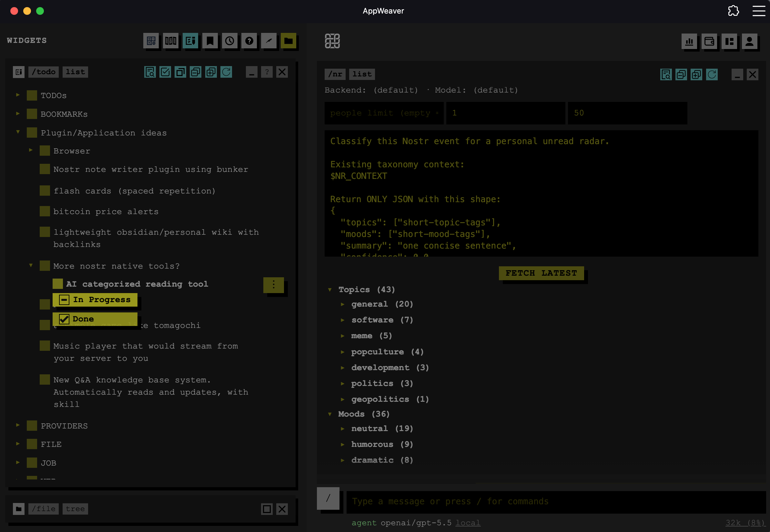
Task: Collapse More nostr native tools node
Action: [x=31, y=265]
